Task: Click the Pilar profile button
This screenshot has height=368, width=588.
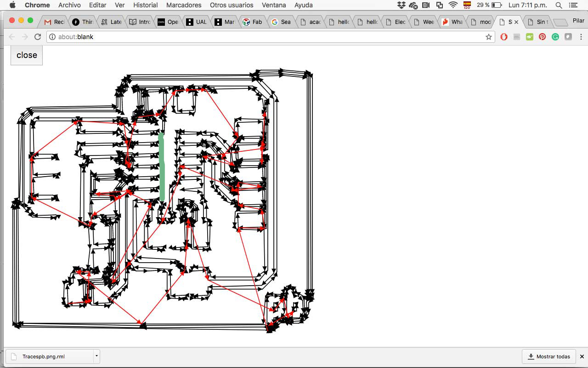Action: tap(578, 21)
